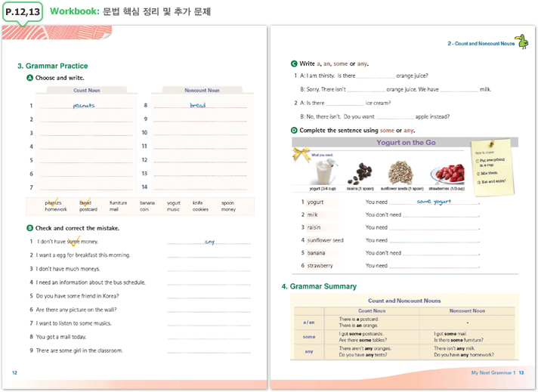538x392 pixels.
Task: Click the yellow sticky note
Action: point(493,168)
